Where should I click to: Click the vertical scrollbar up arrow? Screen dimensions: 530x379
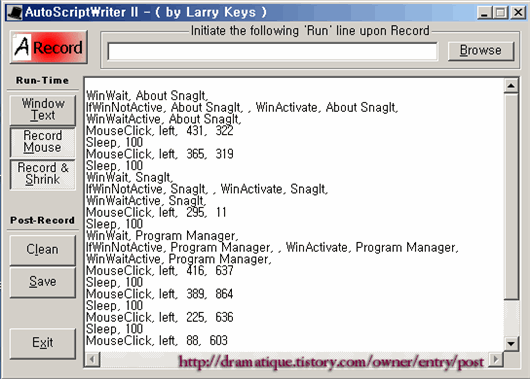pos(511,86)
